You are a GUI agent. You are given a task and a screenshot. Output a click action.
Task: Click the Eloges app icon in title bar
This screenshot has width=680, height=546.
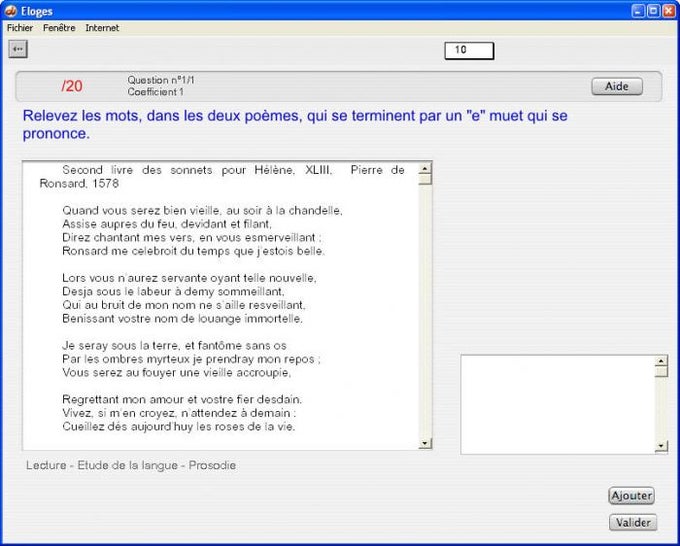pyautogui.click(x=10, y=11)
